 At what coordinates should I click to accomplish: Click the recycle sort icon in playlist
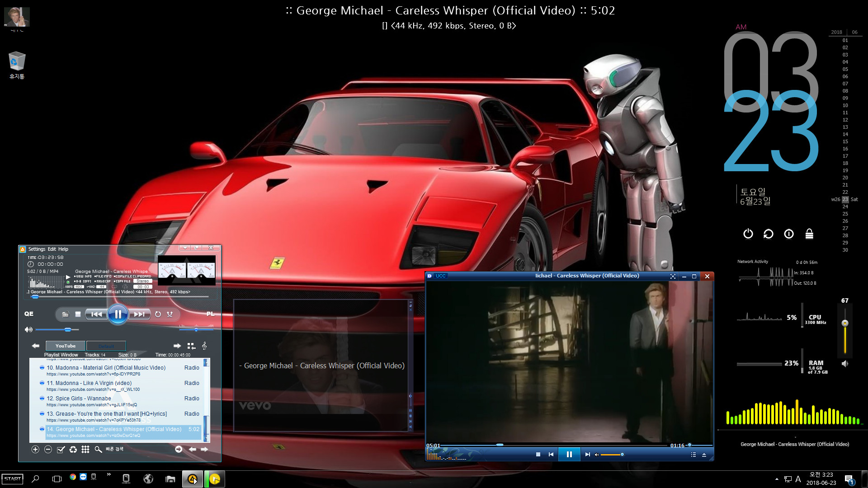73,449
